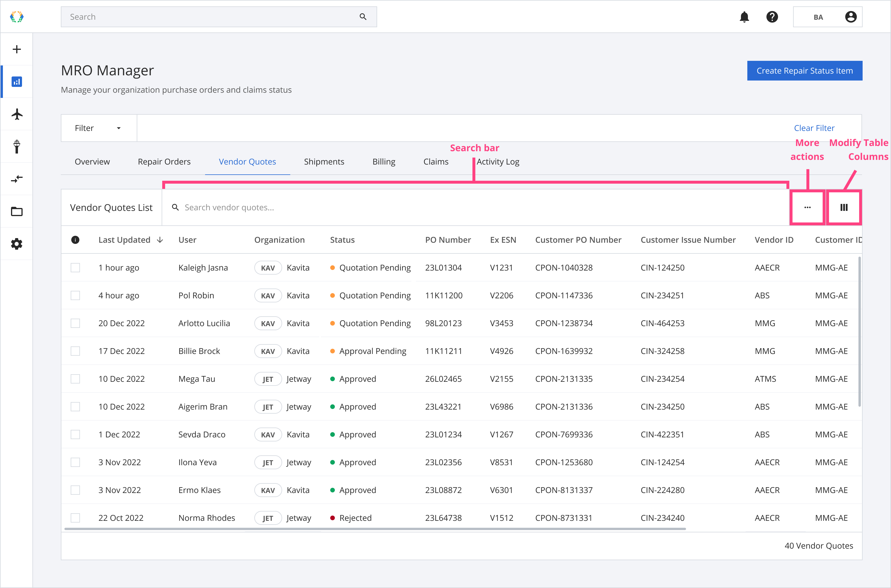Select checkbox for Pol Robin row
The width and height of the screenshot is (891, 588).
[x=75, y=295]
